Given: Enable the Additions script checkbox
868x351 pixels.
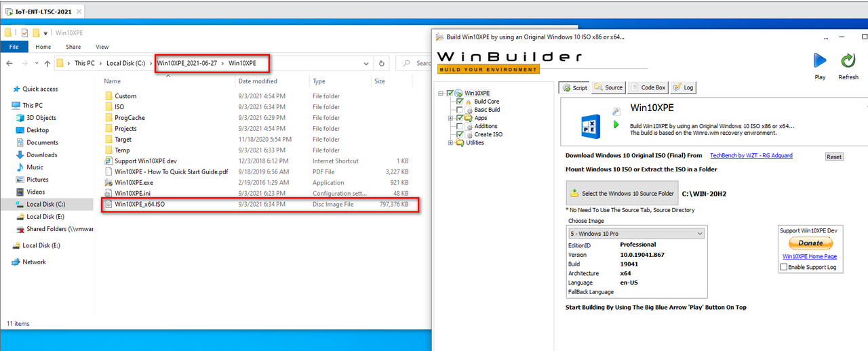Looking at the screenshot, I should tap(460, 126).
